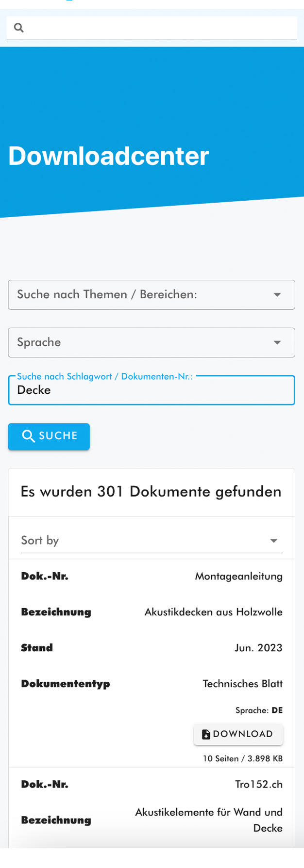
Task: Click the 'Montageanleitung' document number value
Action: coord(238,576)
